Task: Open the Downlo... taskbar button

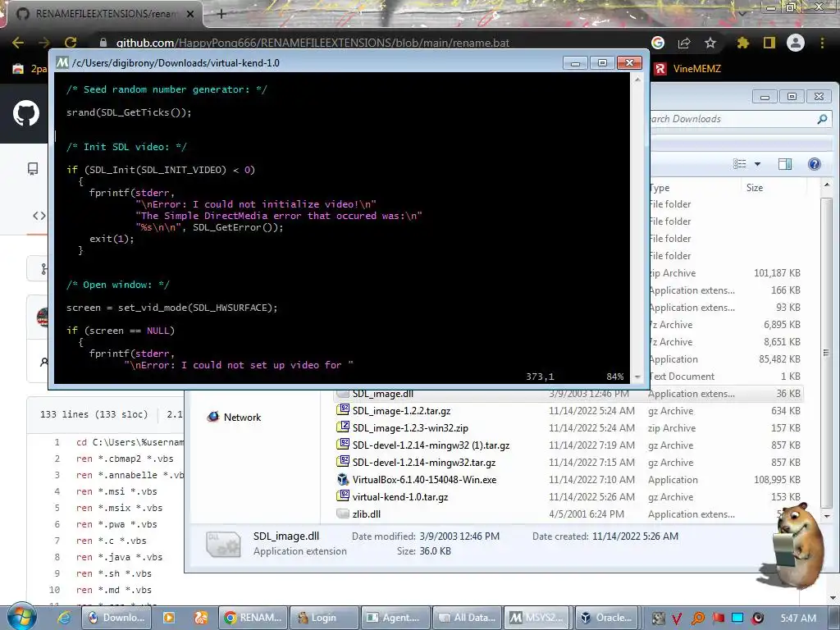Action: 116,618
